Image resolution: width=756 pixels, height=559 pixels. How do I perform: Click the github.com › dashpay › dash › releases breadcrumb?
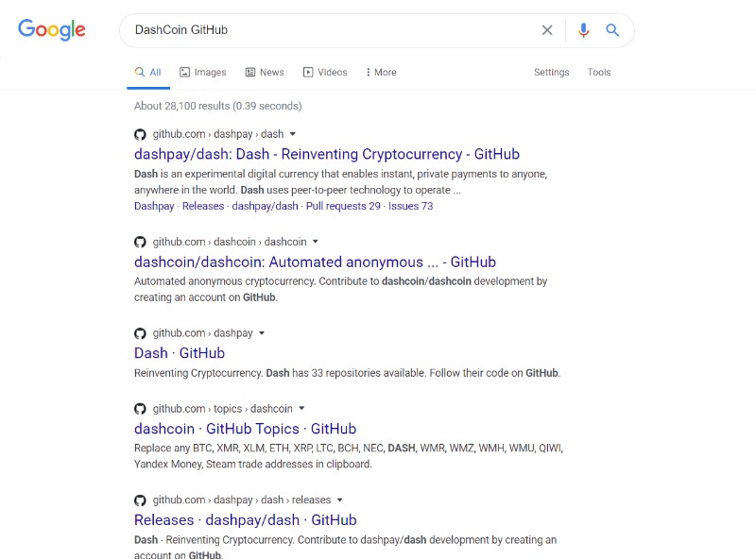click(242, 500)
